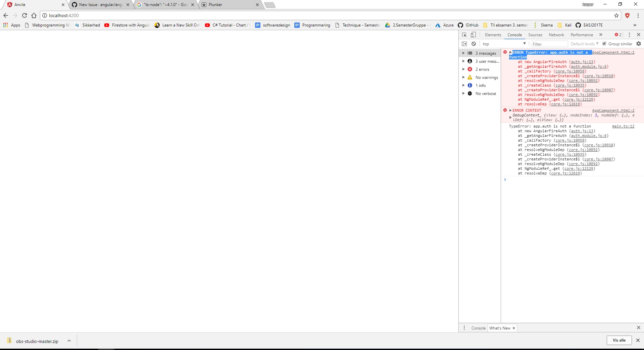Toggle the device toolbar icon
644x350 pixels.
[x=473, y=35]
